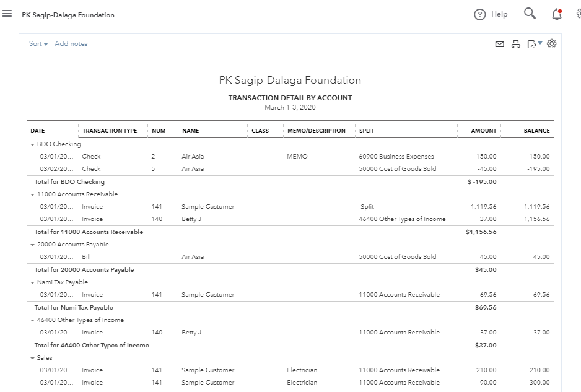581x392 pixels.
Task: Email the report using envelope icon
Action: point(500,44)
